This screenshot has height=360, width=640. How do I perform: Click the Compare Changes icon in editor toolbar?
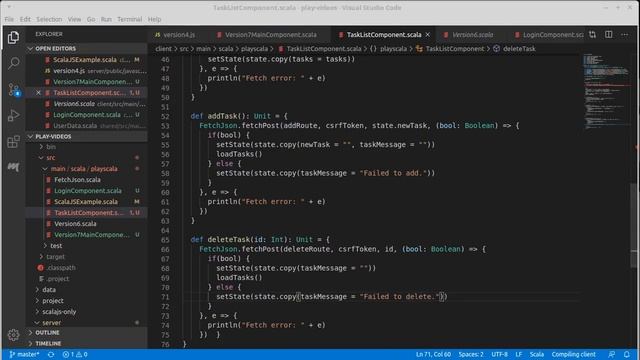[x=592, y=35]
